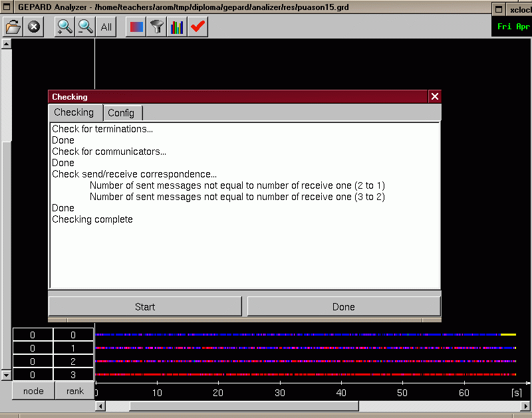Open the red-blue gradient color settings

[136, 27]
